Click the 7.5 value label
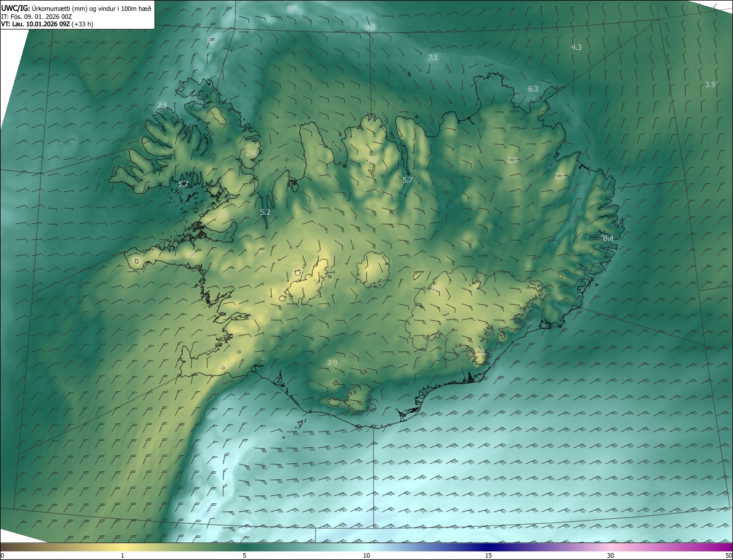 point(162,105)
